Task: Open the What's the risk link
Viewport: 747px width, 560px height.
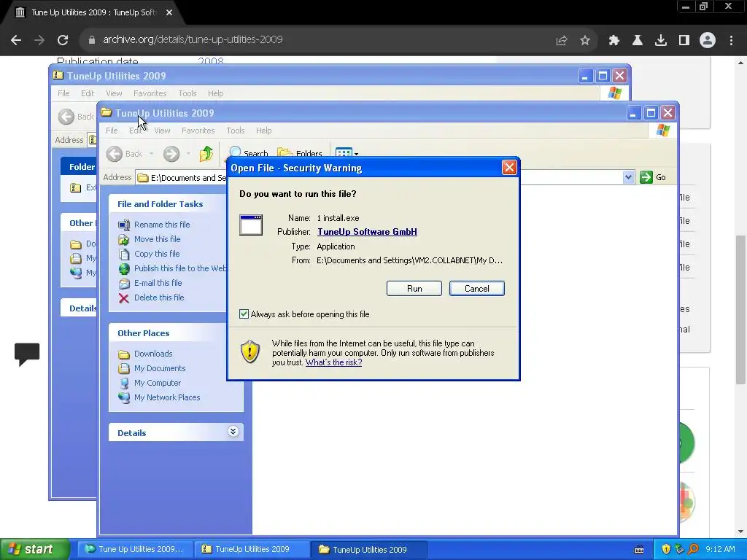Action: [333, 362]
